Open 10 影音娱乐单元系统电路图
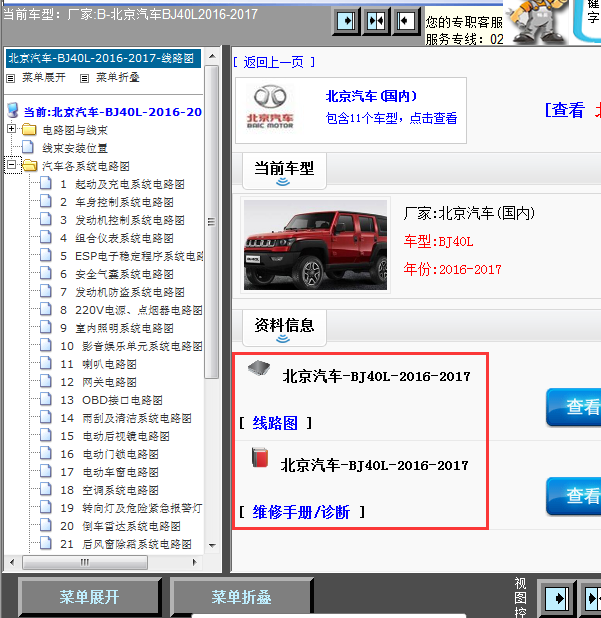601x618 pixels. click(x=132, y=346)
